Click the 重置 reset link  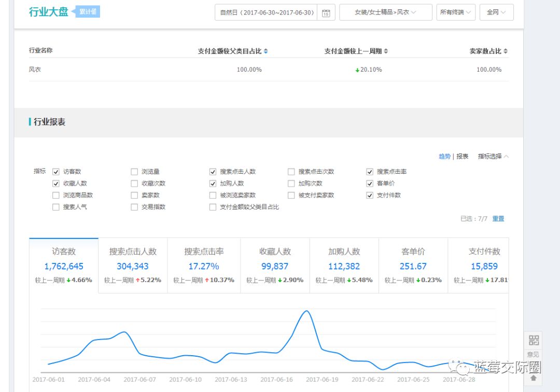tap(498, 218)
